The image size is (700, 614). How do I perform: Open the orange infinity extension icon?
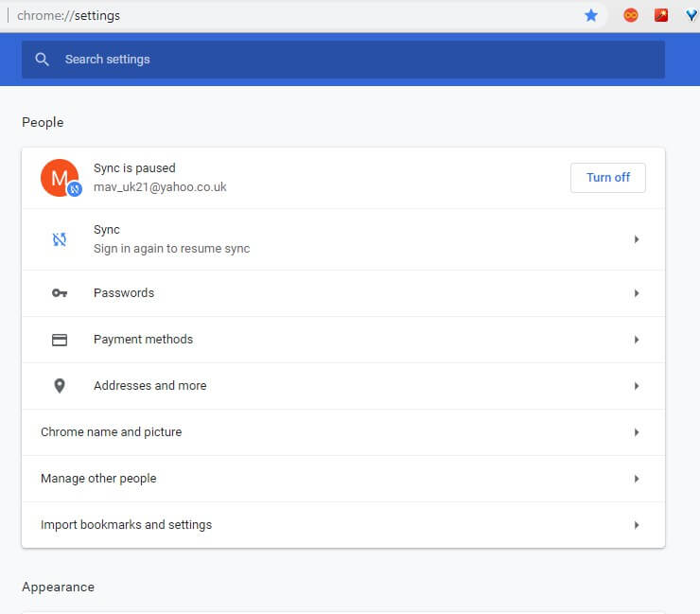click(x=631, y=16)
